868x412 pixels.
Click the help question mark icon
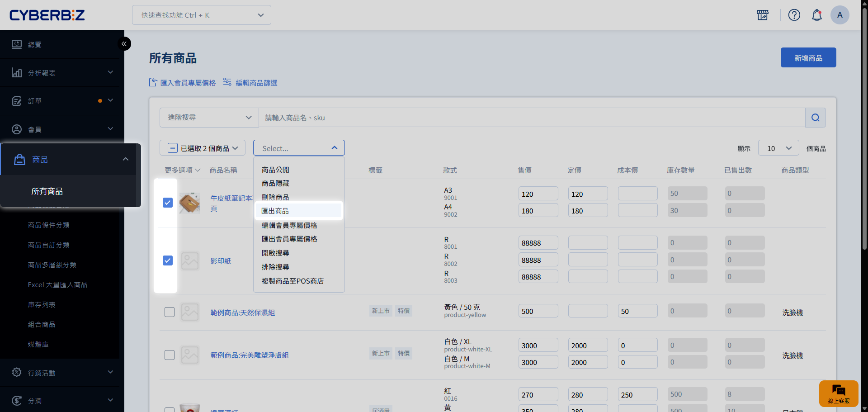(x=794, y=15)
